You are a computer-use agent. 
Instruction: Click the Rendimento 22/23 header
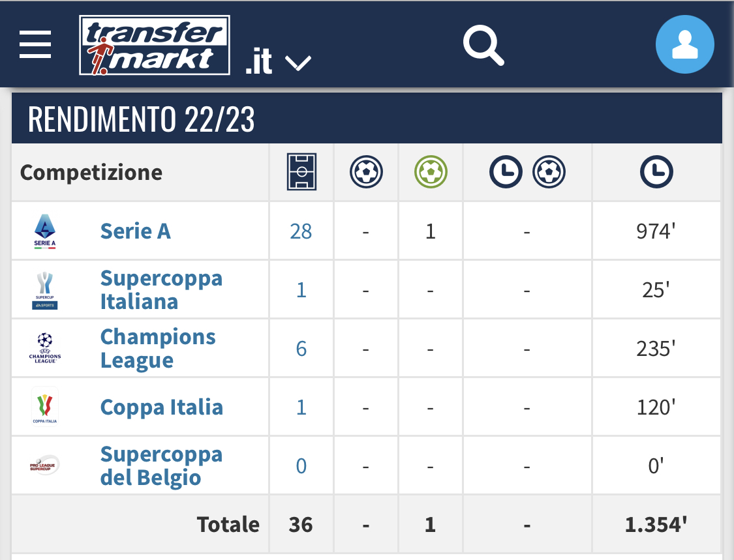[x=142, y=119]
